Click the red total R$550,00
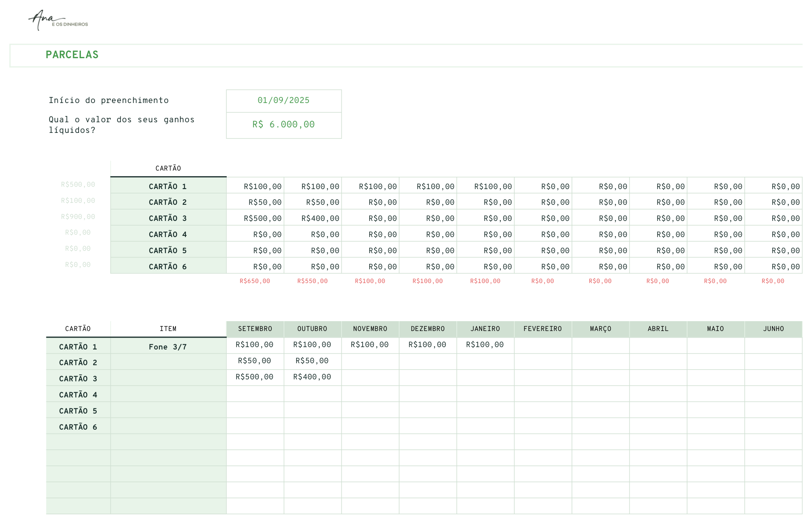The height and width of the screenshot is (524, 812). point(312,281)
